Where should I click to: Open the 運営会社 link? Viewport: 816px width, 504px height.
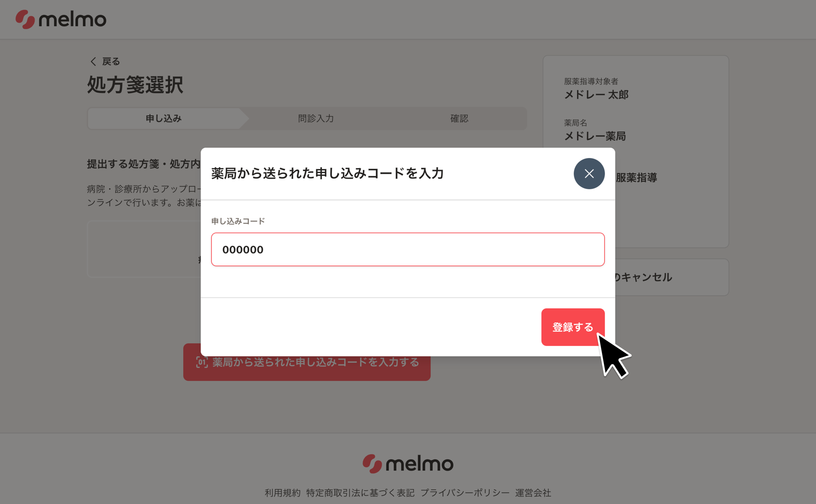click(533, 493)
